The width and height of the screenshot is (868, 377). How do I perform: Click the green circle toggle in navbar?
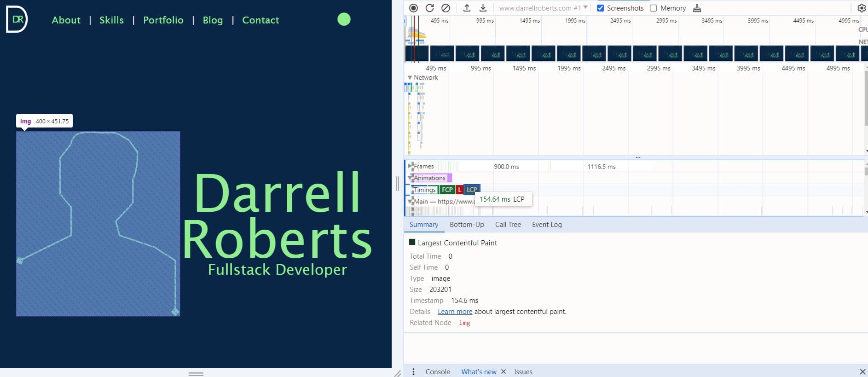[x=344, y=19]
